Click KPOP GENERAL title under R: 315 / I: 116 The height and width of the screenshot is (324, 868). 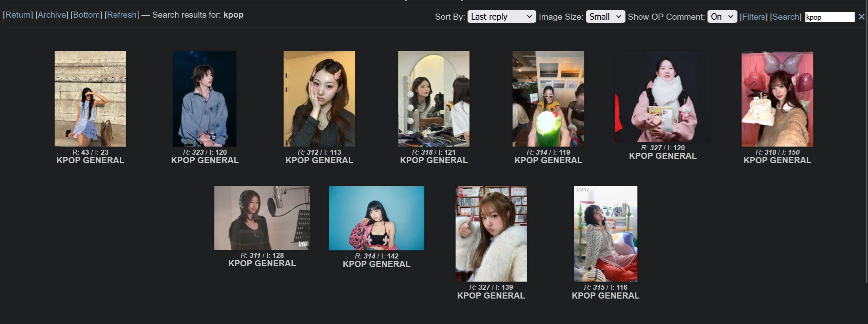(x=605, y=296)
